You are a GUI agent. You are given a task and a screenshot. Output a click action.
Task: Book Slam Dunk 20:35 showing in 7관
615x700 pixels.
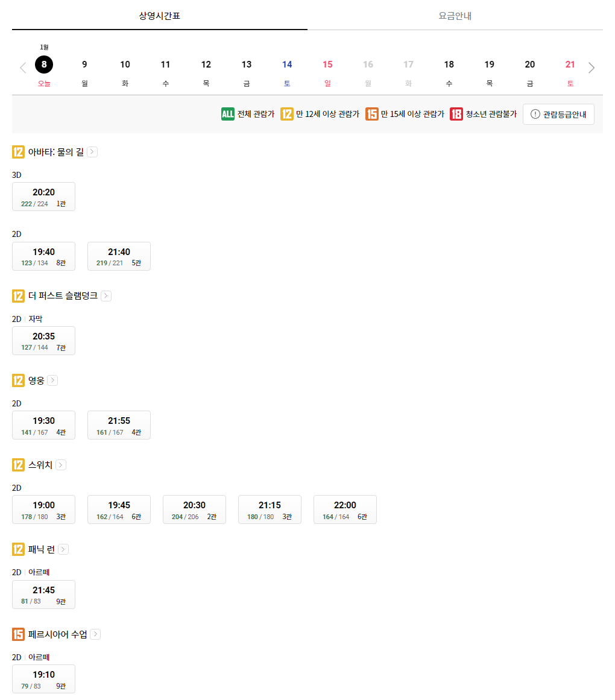point(44,341)
